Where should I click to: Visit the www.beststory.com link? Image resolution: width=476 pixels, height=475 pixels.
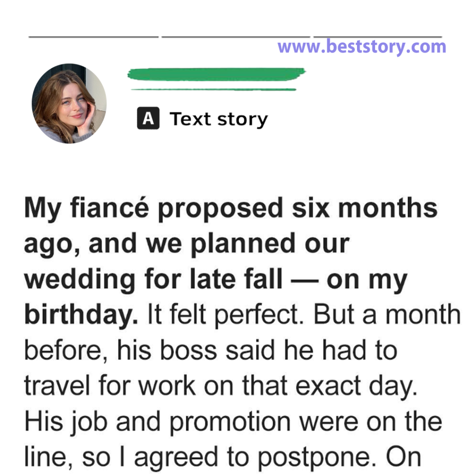click(362, 47)
